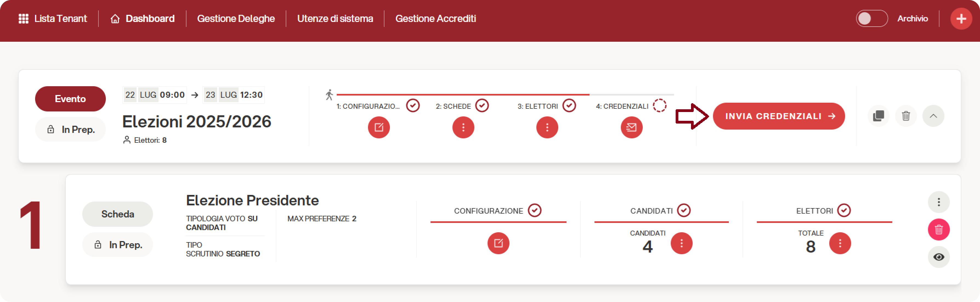980x302 pixels.
Task: Click the envelope icon under Credenziali step
Action: click(631, 127)
